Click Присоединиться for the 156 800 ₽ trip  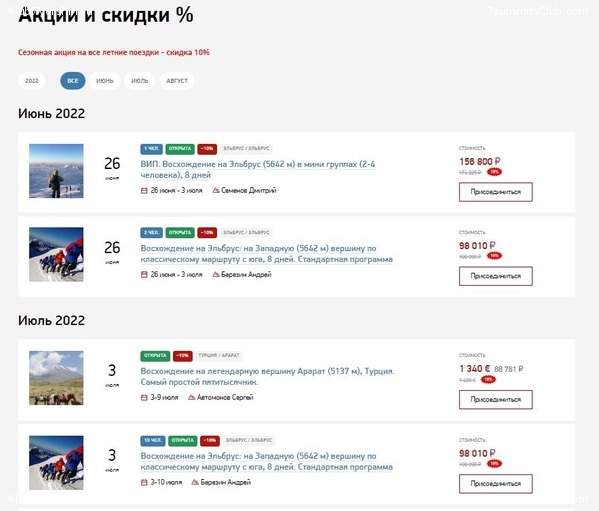tap(495, 192)
